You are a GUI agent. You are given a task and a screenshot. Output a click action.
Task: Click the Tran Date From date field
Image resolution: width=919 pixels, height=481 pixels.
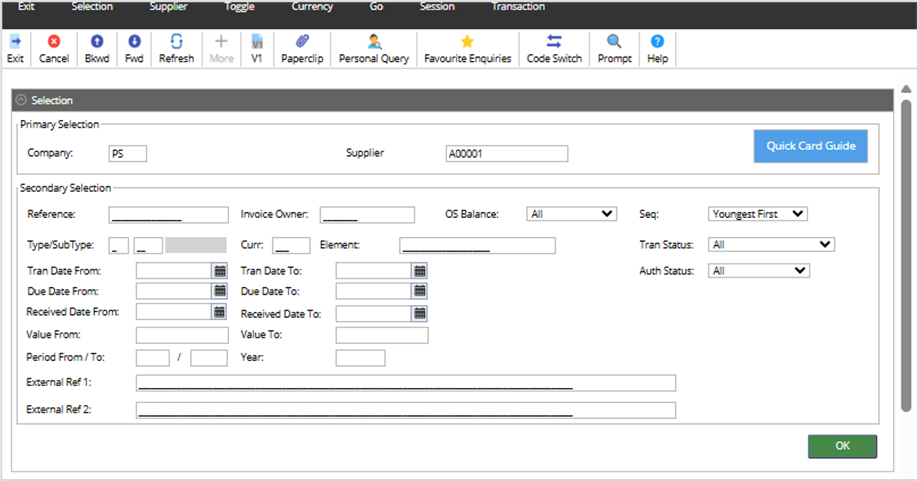pos(173,271)
